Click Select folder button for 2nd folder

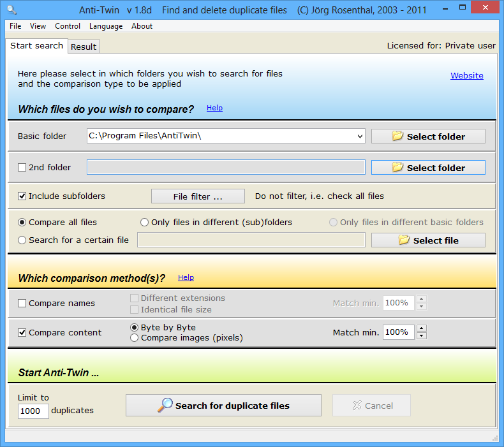pos(428,168)
